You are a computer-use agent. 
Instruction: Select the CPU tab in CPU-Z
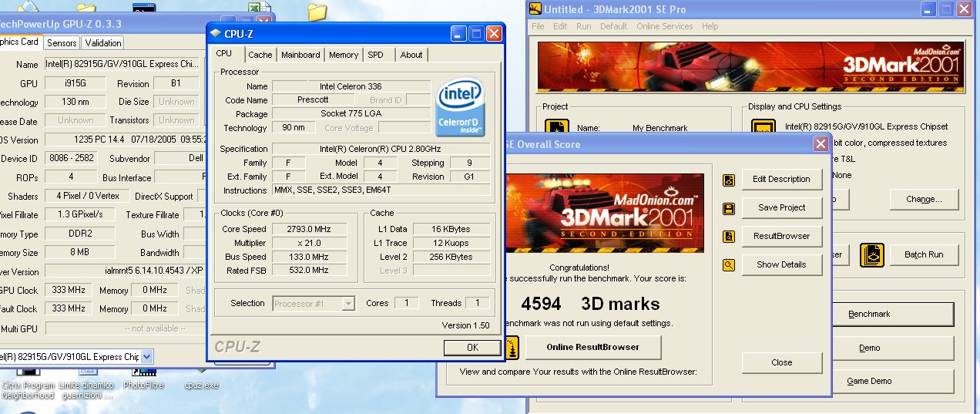coord(223,53)
